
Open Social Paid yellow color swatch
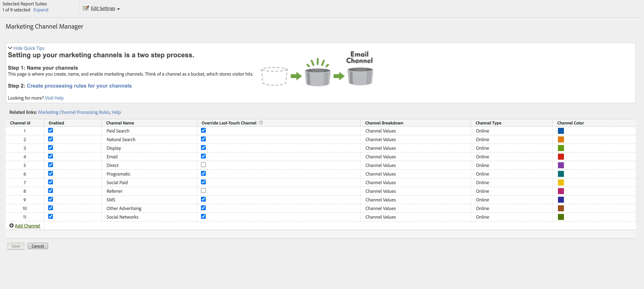(x=561, y=182)
